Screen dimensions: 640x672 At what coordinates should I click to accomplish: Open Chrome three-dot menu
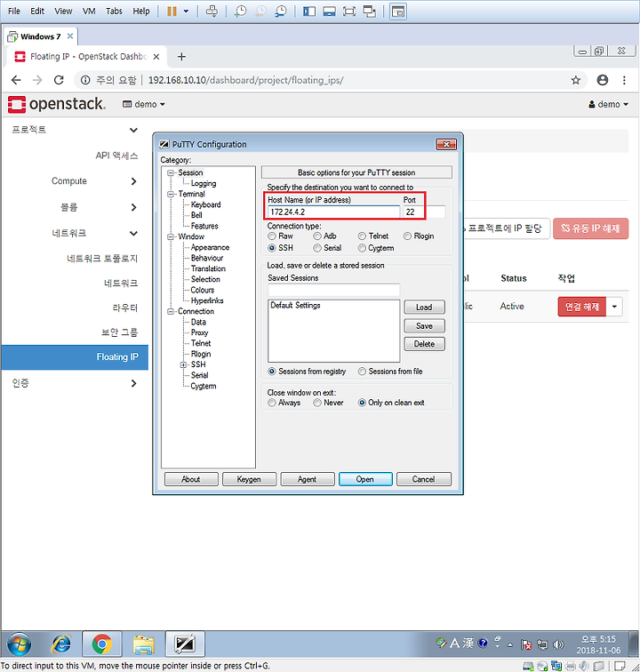[x=624, y=80]
